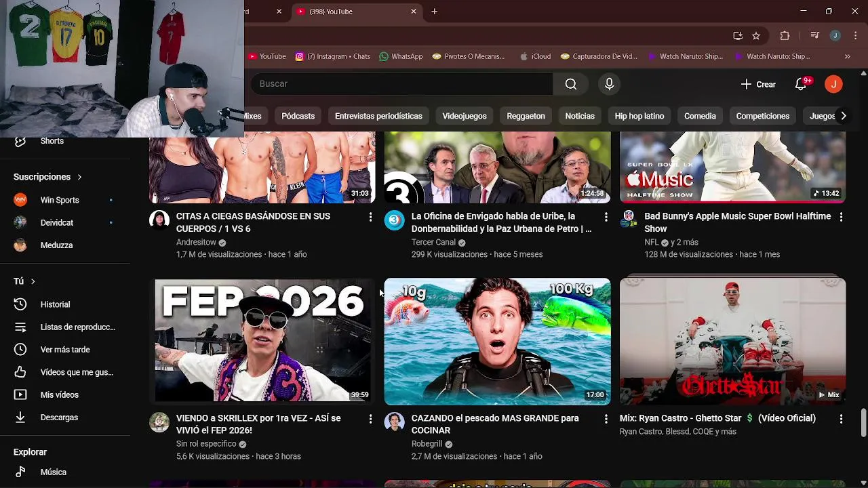Open Ver más tarde icon
The width and height of the screenshot is (868, 488).
[20, 350]
